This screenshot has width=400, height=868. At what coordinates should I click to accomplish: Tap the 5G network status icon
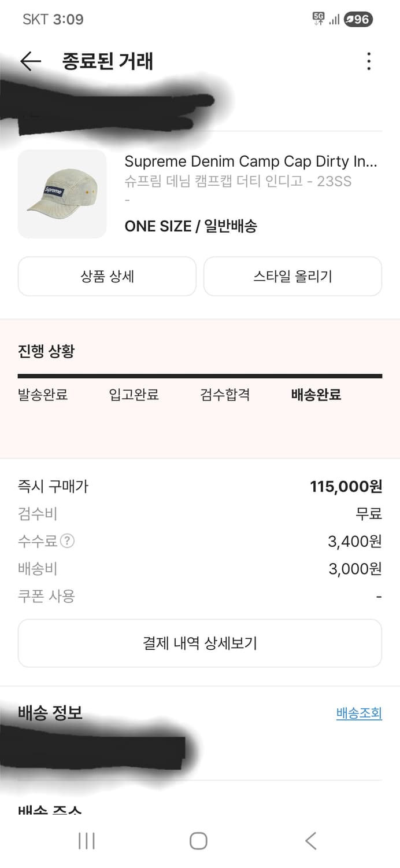click(318, 19)
